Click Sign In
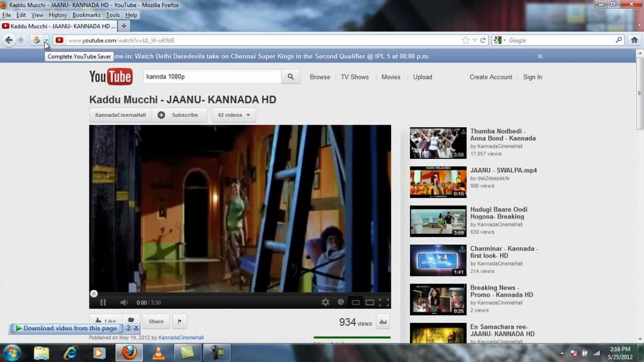The height and width of the screenshot is (362, 644). tap(532, 77)
